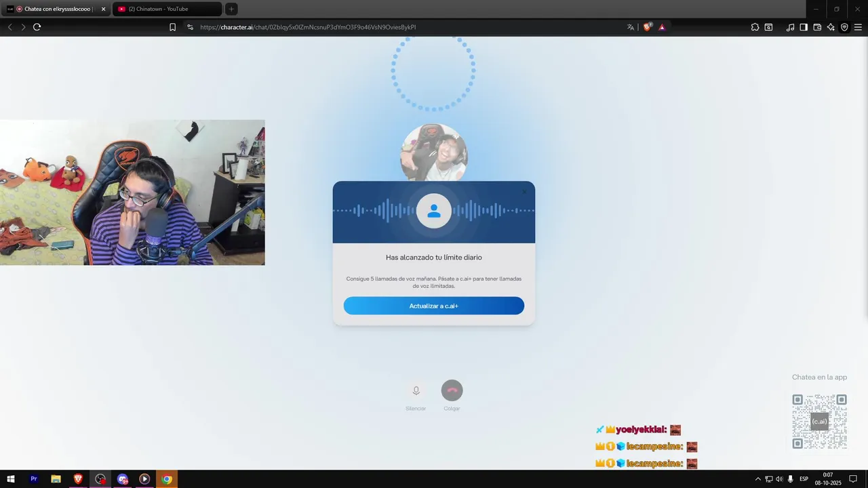The height and width of the screenshot is (488, 868).
Task: Toggle the browser sidebar panel
Action: [x=804, y=27]
